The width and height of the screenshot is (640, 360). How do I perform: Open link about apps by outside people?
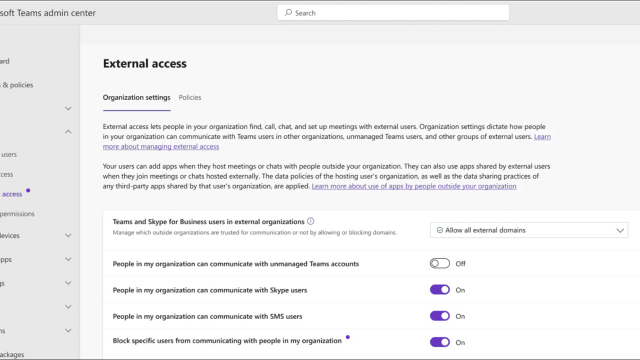click(x=414, y=186)
